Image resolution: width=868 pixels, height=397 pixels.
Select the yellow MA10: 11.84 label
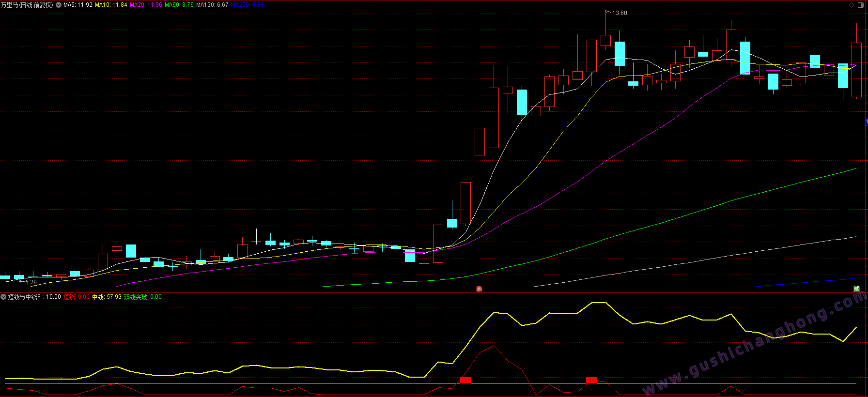[x=111, y=5]
